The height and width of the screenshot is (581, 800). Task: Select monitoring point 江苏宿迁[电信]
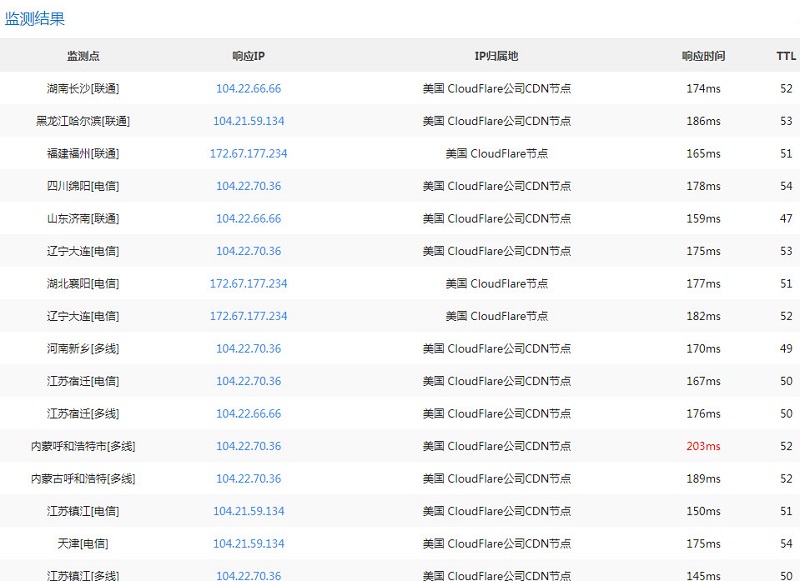(83, 381)
